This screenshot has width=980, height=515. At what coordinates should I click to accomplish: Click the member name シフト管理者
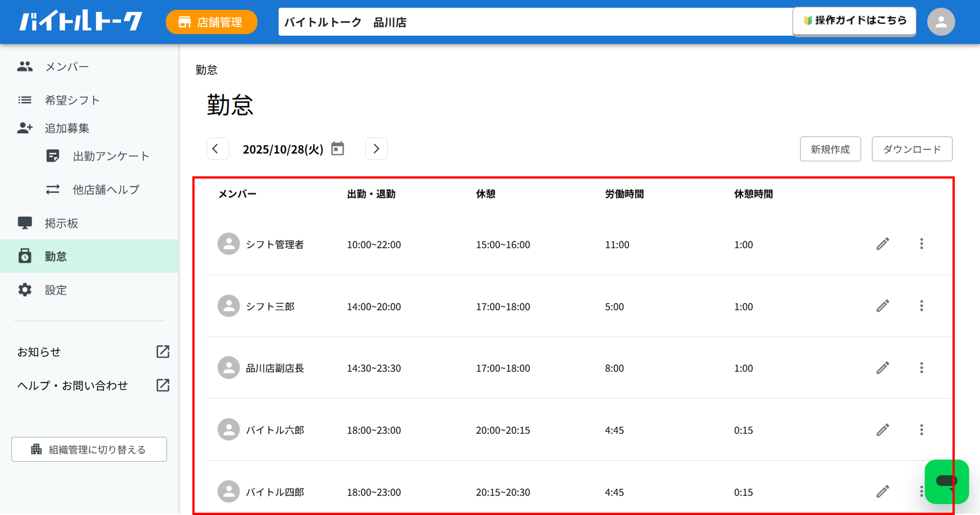click(275, 245)
